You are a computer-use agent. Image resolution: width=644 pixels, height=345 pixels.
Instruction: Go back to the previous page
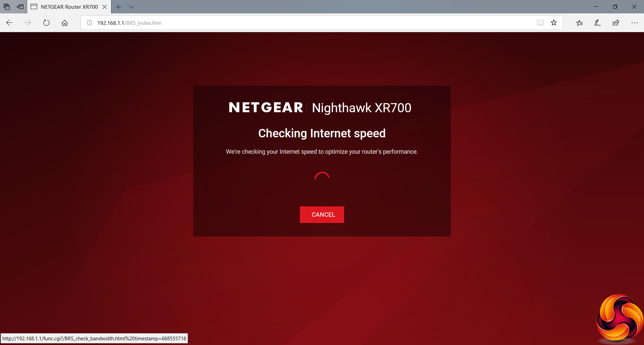point(9,23)
